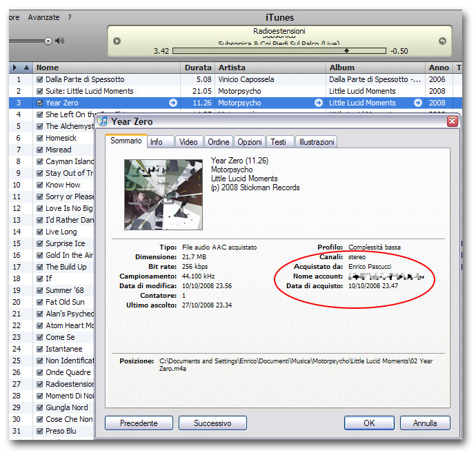
Task: Click the return arrow icon in display
Action: [x=442, y=41]
